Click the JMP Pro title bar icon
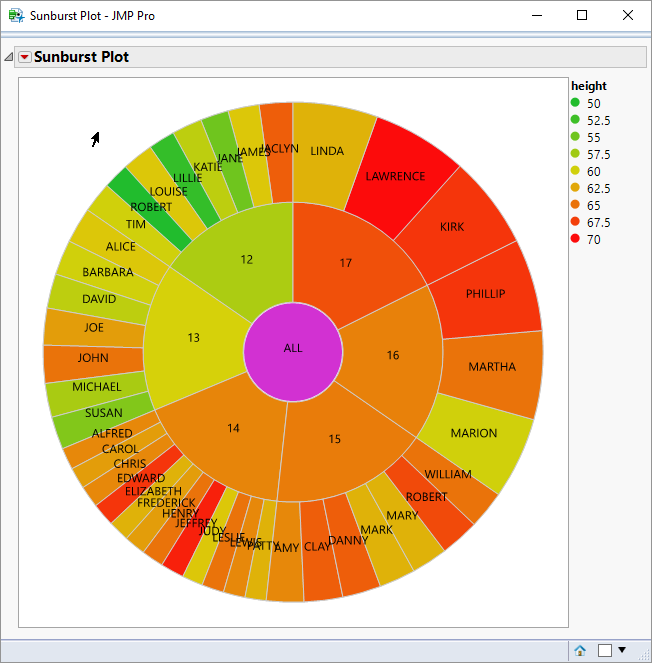Screen dimensions: 652x663 [x=16, y=16]
